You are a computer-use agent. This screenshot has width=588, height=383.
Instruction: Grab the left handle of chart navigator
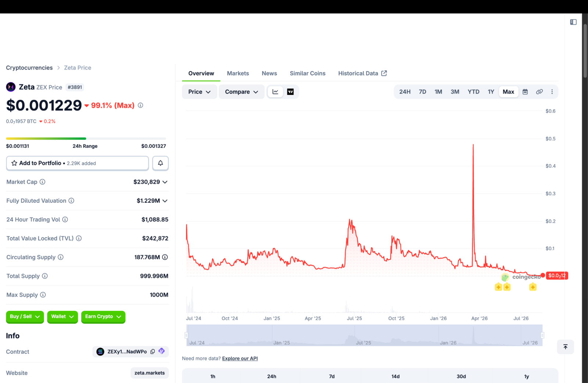(186, 335)
